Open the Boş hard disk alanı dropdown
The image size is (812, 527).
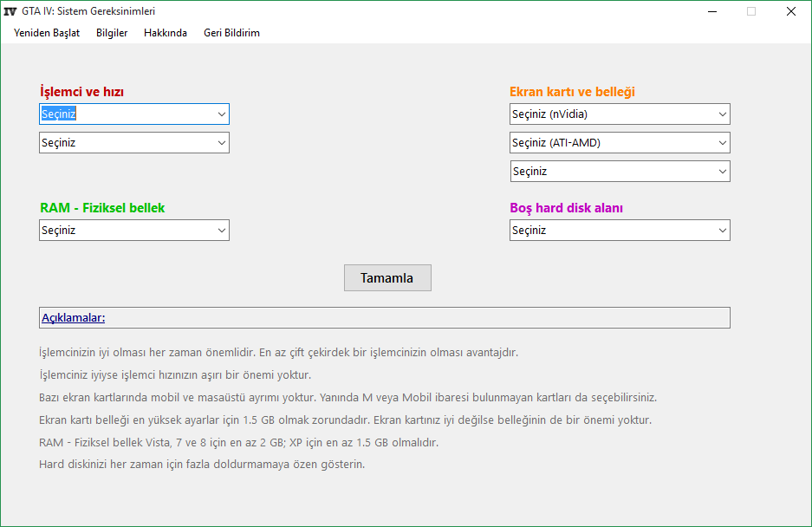(620, 230)
